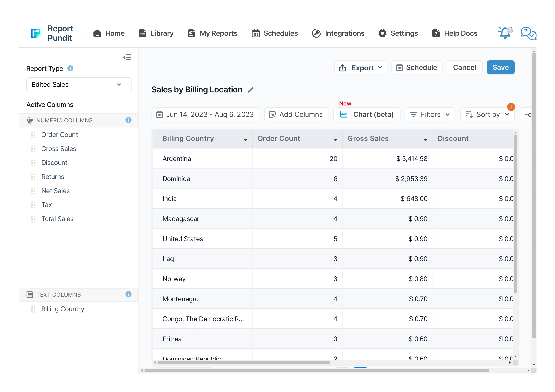Image resolution: width=555 pixels, height=392 pixels.
Task: Open the Jun 14 – Aug 6 date range picker
Action: 205,114
